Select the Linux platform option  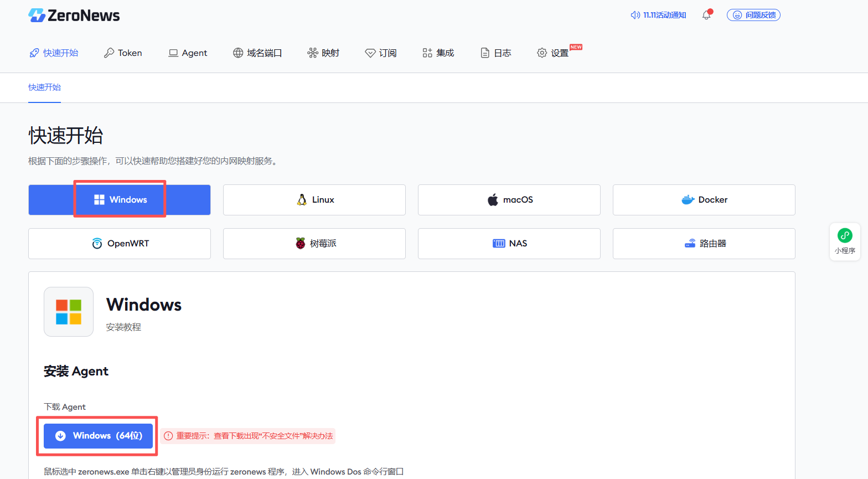[314, 200]
